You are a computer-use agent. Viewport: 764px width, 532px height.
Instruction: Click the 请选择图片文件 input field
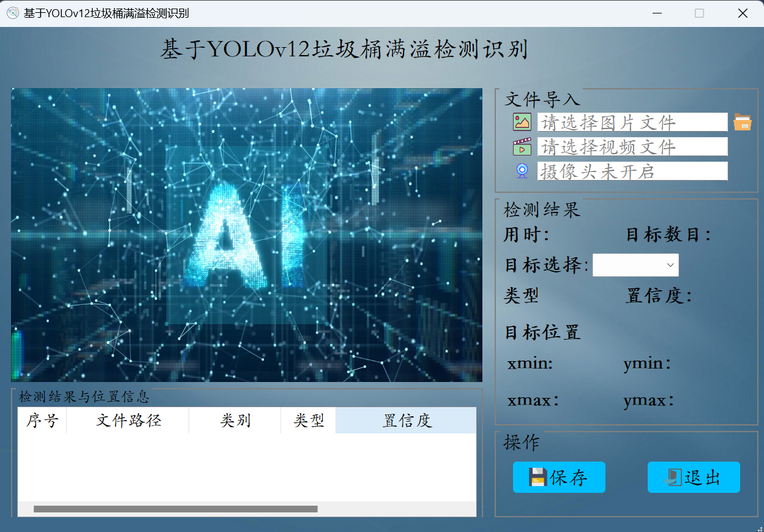tap(632, 122)
